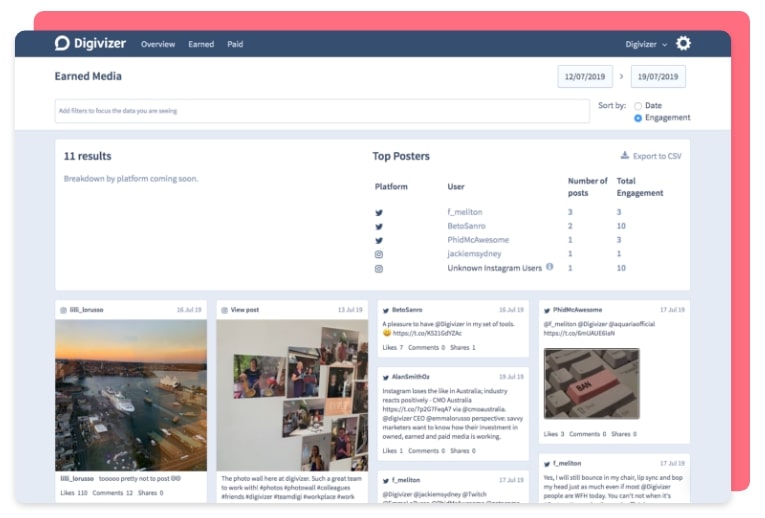Open BAN keyboard image thumbnail

point(592,384)
